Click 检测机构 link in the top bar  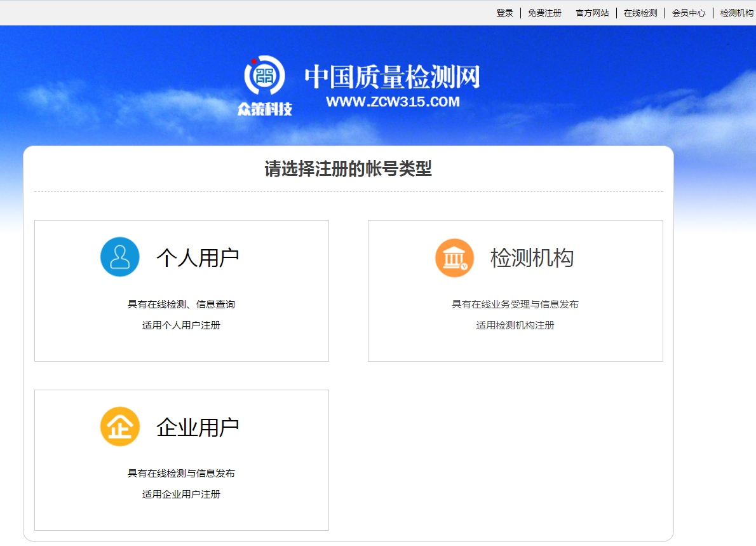click(x=737, y=13)
